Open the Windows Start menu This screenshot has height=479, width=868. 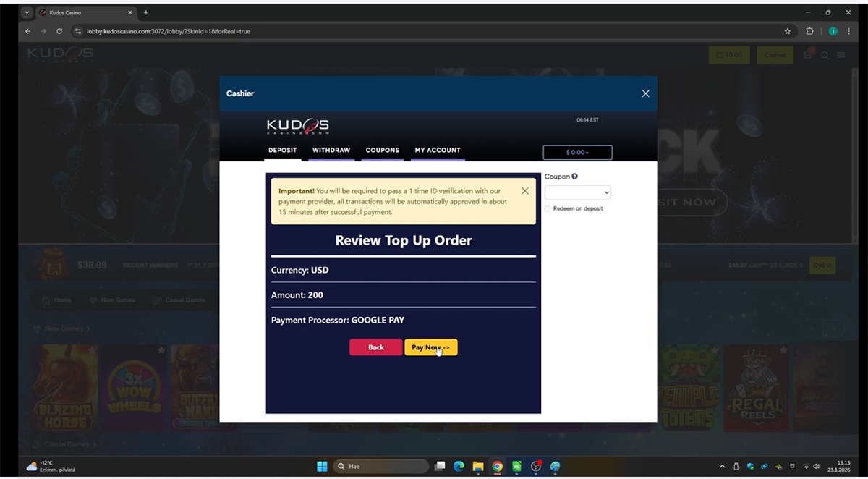coord(322,467)
